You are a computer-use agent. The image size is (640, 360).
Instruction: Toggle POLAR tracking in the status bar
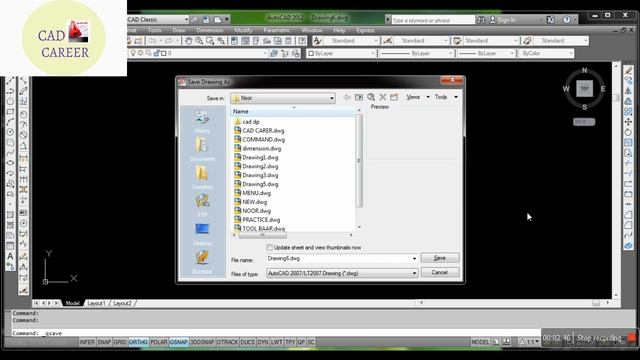coord(159,342)
